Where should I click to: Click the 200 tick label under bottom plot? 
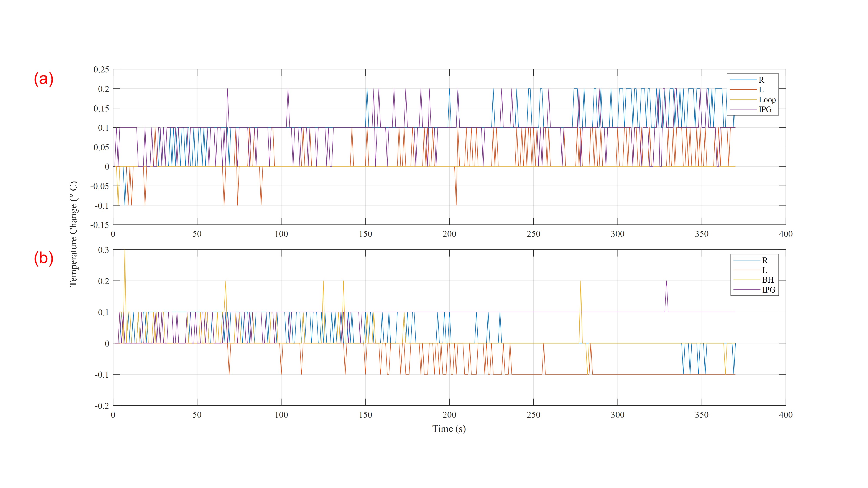click(449, 415)
